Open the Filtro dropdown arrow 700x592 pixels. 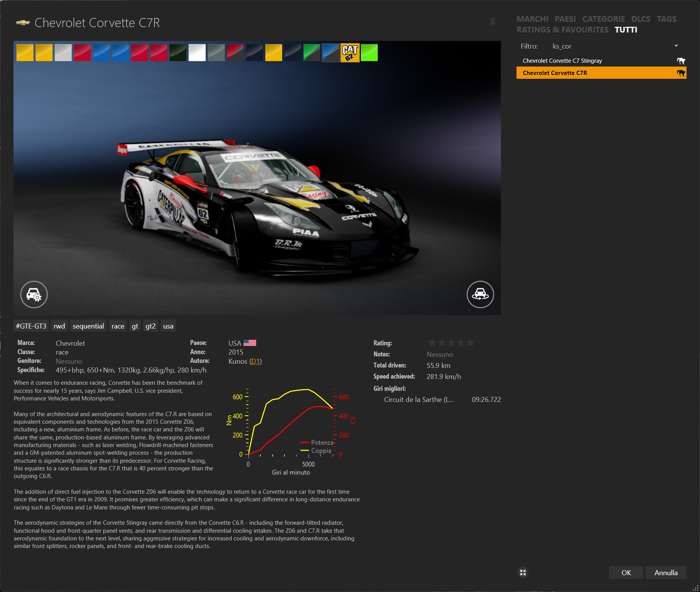pos(676,46)
